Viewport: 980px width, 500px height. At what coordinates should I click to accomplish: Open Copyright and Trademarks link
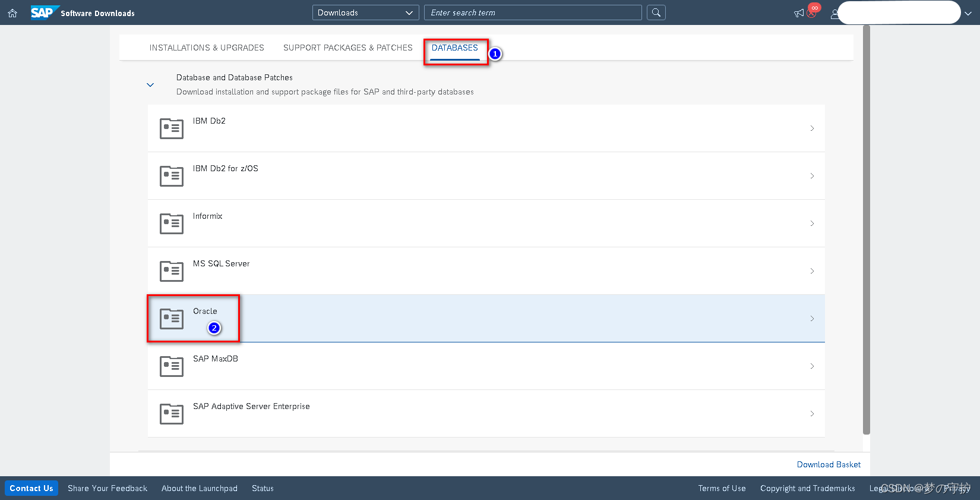(808, 488)
